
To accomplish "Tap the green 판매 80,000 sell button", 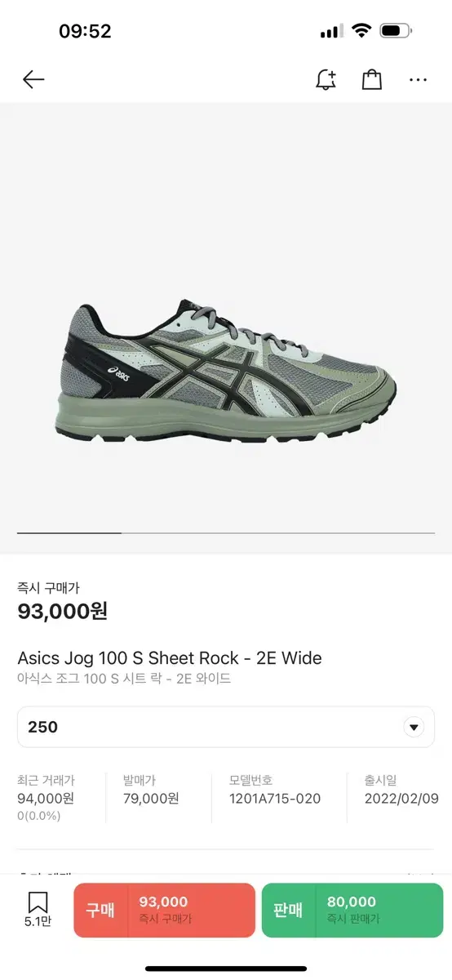I will [352, 910].
